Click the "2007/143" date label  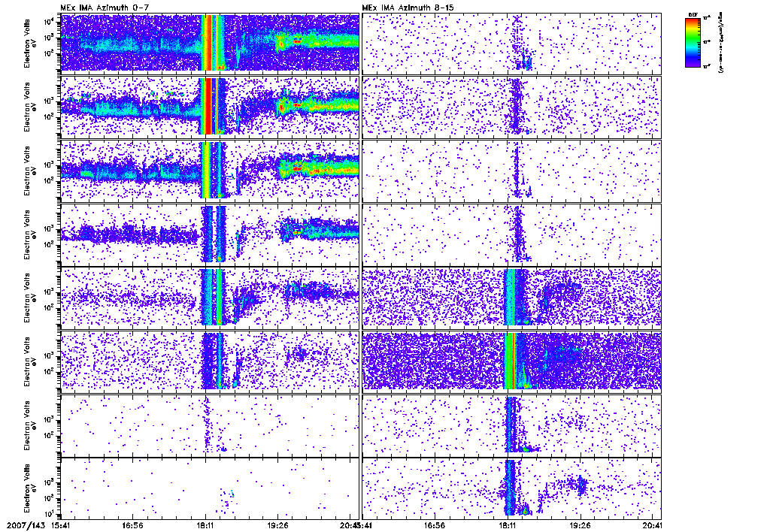click(x=26, y=525)
